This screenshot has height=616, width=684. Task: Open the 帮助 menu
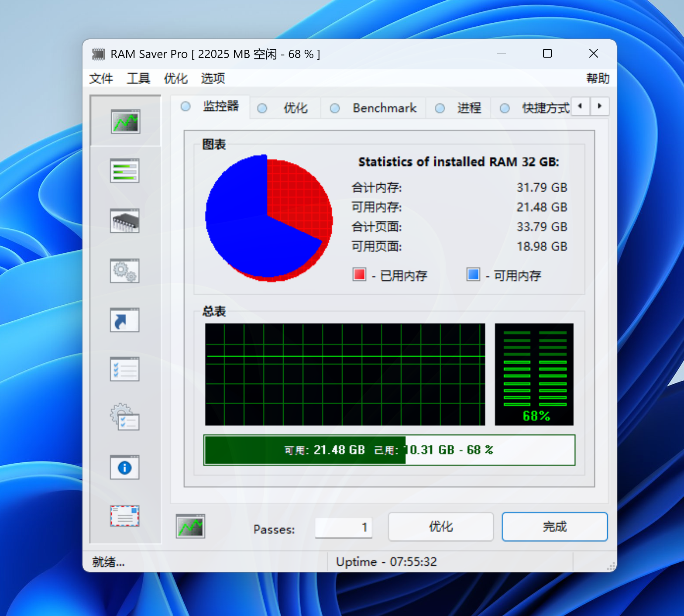[x=598, y=79]
